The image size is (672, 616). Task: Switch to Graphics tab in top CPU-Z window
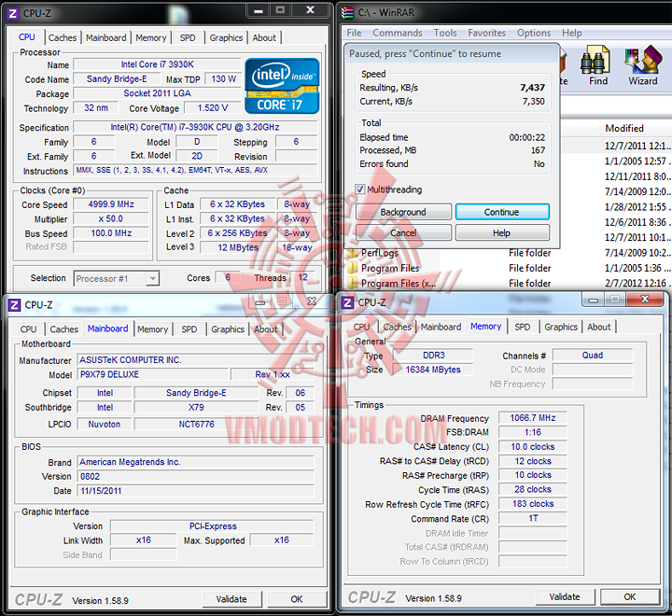[x=226, y=37]
